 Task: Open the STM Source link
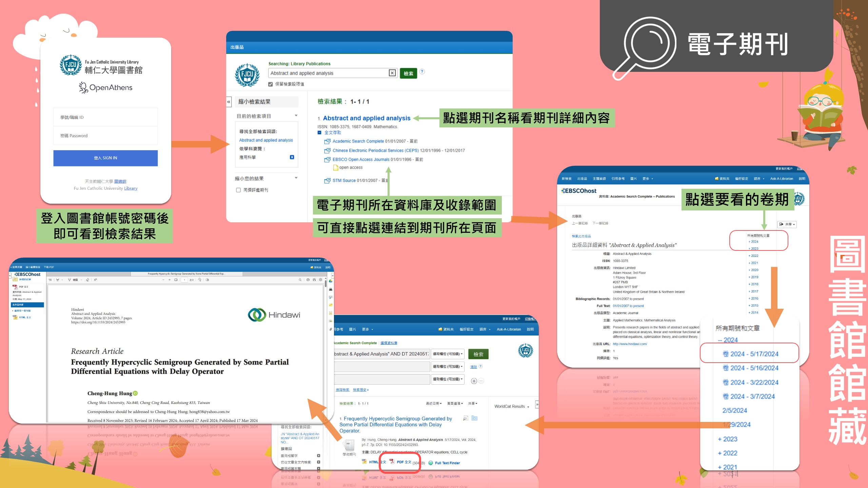pyautogui.click(x=344, y=181)
